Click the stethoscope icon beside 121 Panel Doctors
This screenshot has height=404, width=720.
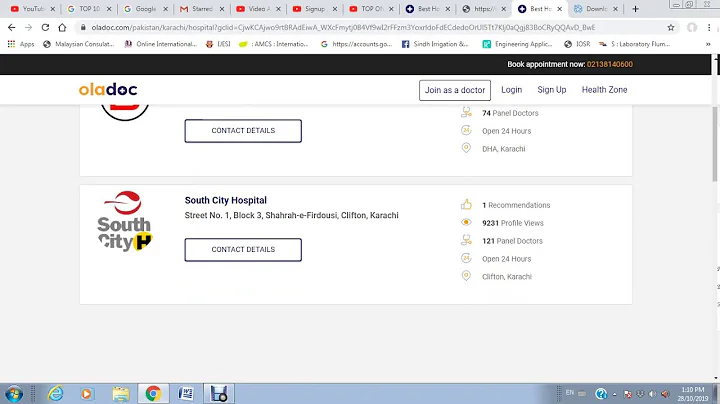coord(466,240)
